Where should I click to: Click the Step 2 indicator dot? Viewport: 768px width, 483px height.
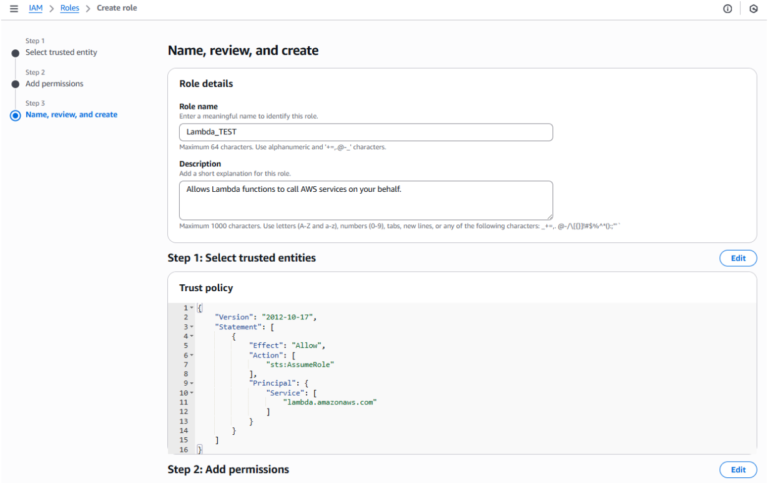(15, 84)
